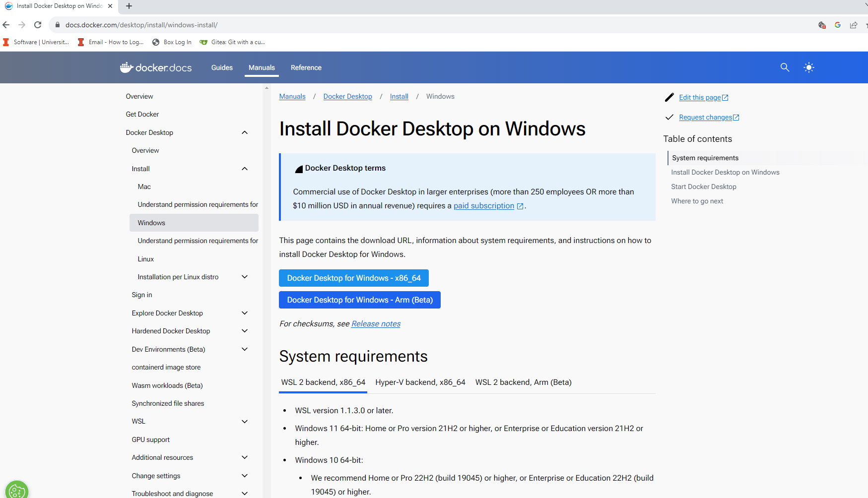
Task: Click the paid subscription link
Action: pyautogui.click(x=483, y=206)
